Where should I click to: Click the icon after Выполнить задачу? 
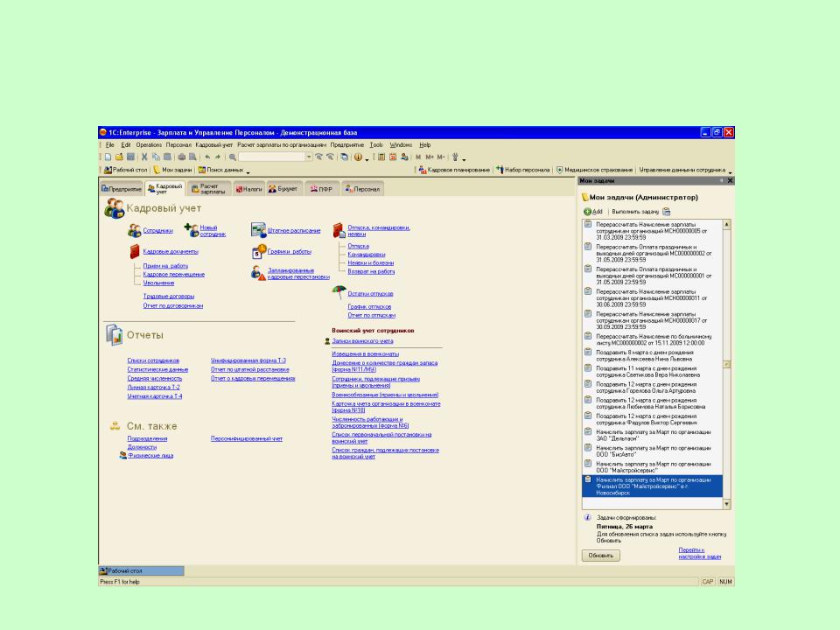click(x=667, y=212)
